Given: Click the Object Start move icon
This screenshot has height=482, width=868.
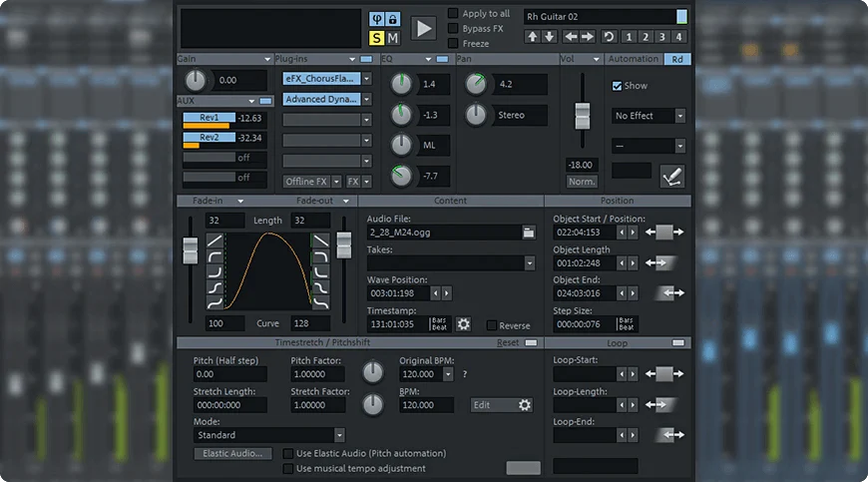Looking at the screenshot, I should coord(664,233).
